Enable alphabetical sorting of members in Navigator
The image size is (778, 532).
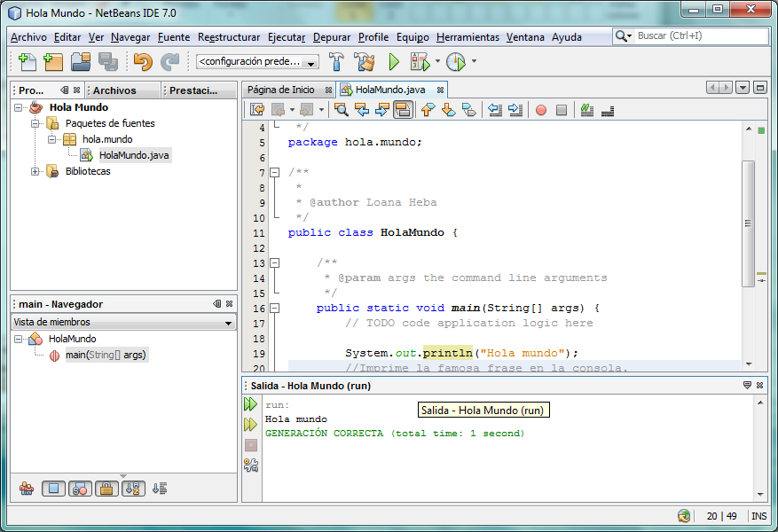[x=132, y=489]
